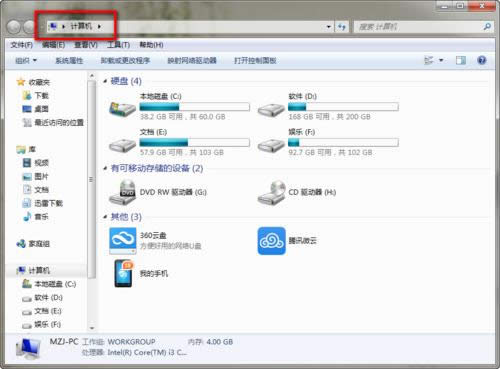This screenshot has width=500, height=369.
Task: Open 最近访问的位置 in sidebar
Action: coord(53,123)
